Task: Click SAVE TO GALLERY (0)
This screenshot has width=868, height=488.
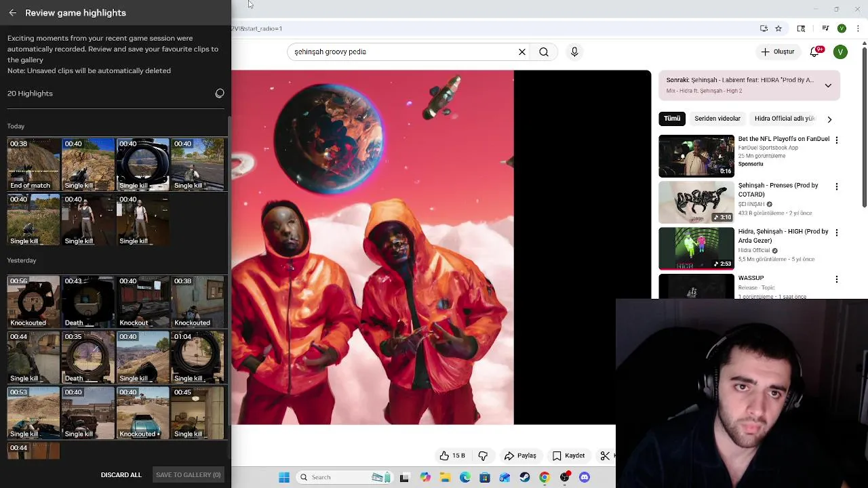Action: tap(189, 475)
